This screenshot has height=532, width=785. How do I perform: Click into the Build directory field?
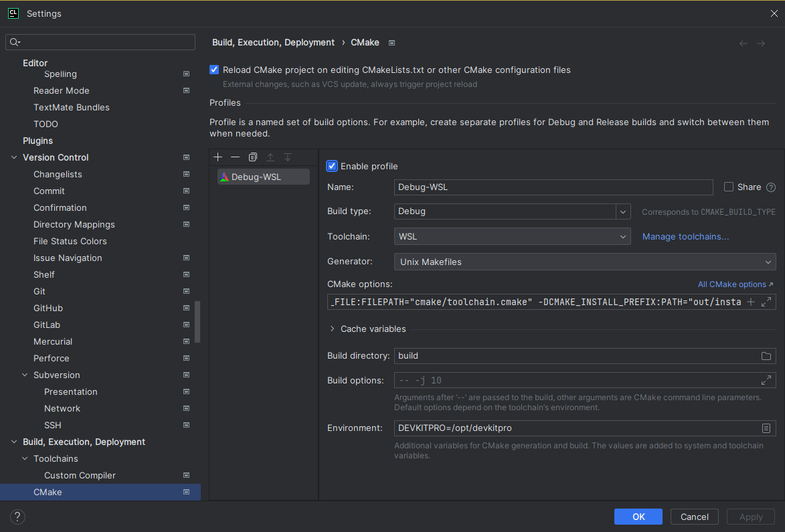tap(586, 356)
